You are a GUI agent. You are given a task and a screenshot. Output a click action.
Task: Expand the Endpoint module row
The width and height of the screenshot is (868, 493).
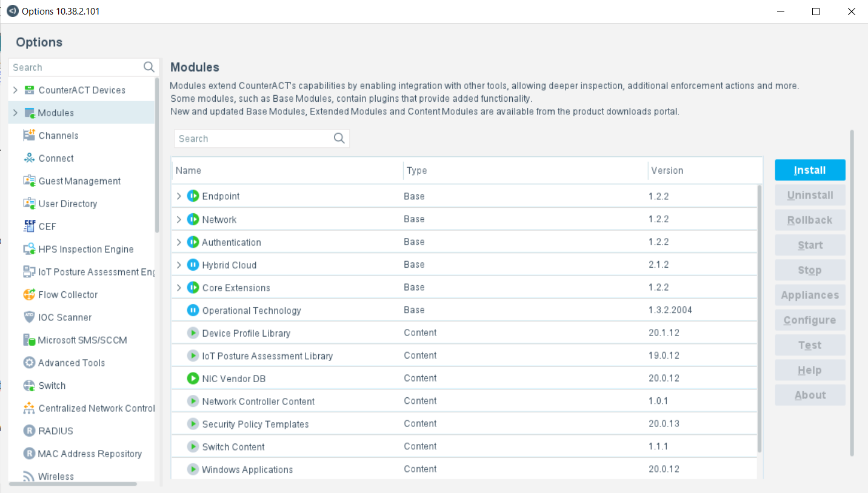click(179, 196)
